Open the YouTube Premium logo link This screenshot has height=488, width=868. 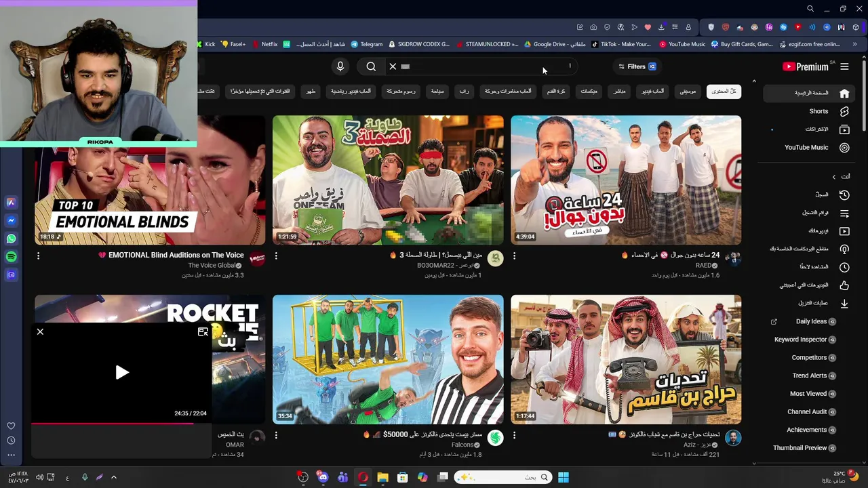click(x=807, y=66)
